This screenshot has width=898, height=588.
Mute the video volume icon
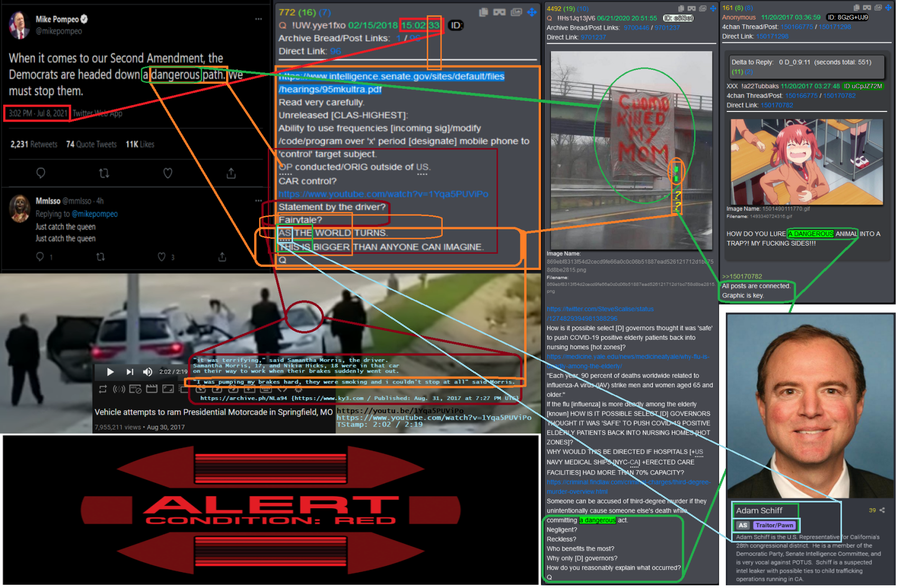[147, 372]
